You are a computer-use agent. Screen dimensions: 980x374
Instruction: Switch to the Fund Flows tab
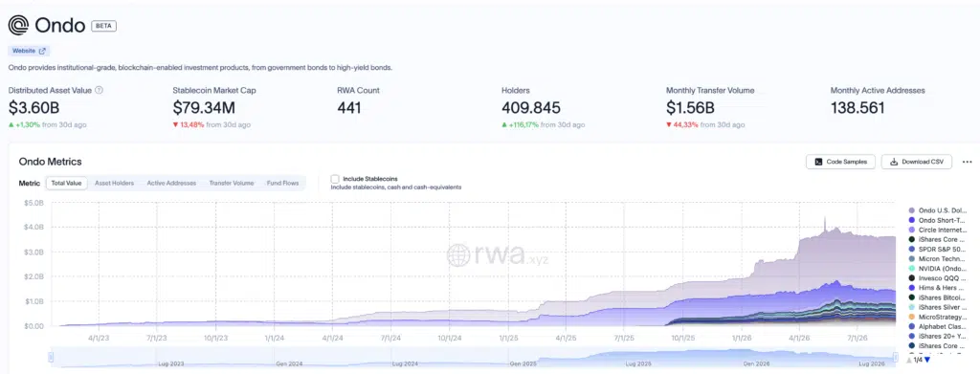pos(282,183)
